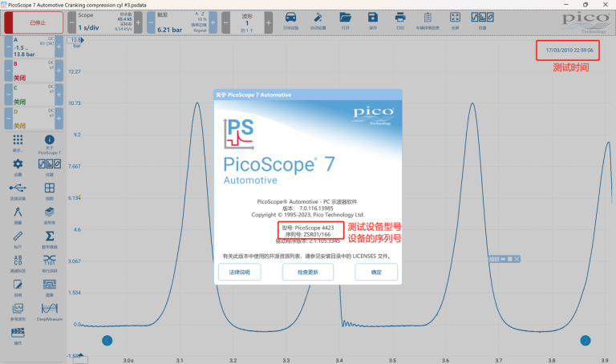Screen dimensions: 616x364
Task: Decrease Channel D range with minus
Action: [x=8, y=119]
